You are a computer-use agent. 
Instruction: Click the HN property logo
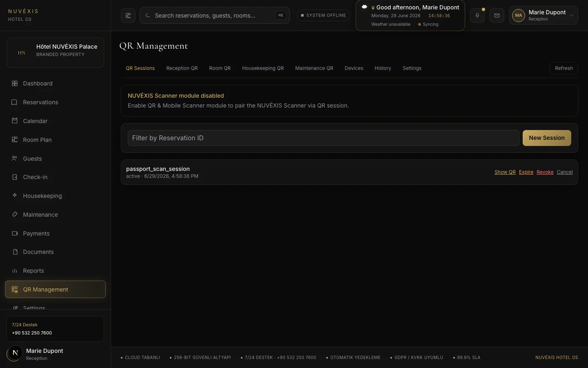[22, 53]
